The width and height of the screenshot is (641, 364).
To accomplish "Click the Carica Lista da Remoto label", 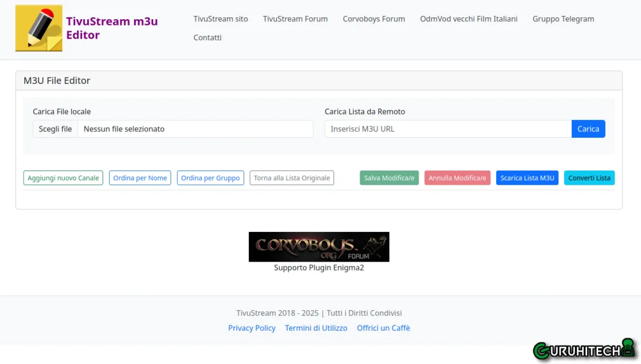I will point(365,112).
